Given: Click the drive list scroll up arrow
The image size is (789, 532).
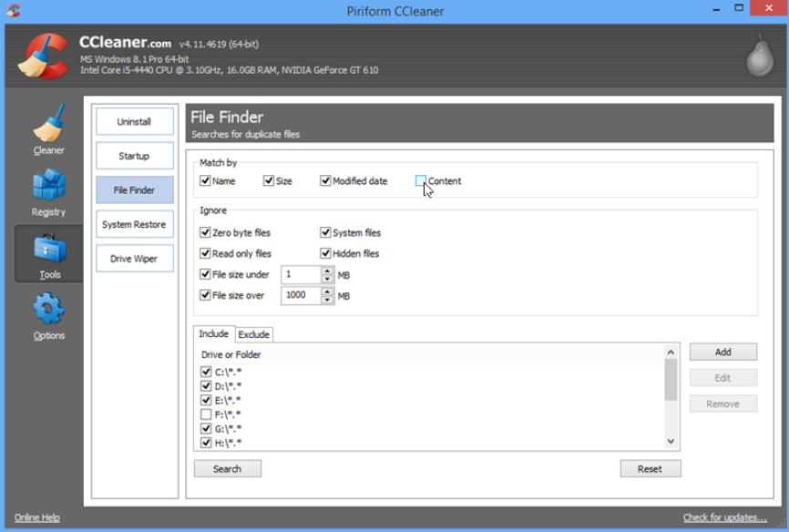Looking at the screenshot, I should 671,353.
